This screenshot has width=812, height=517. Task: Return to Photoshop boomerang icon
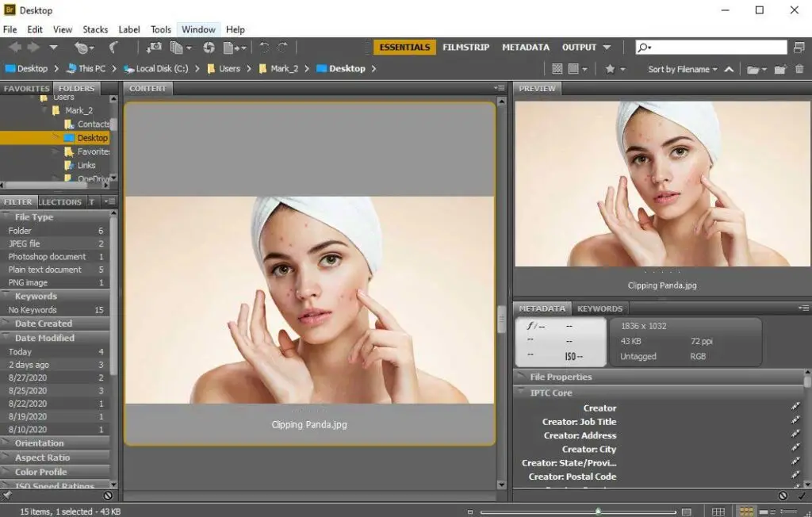(x=113, y=48)
